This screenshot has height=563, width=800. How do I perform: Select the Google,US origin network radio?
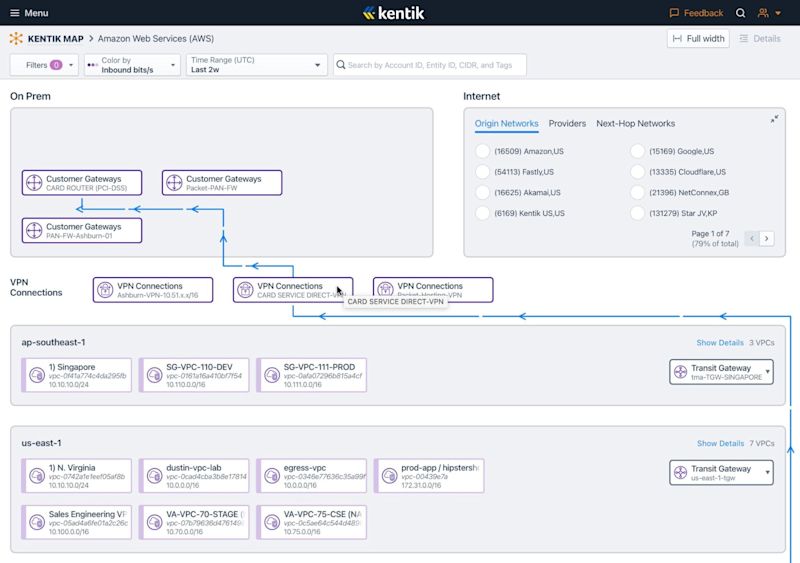pyautogui.click(x=637, y=151)
